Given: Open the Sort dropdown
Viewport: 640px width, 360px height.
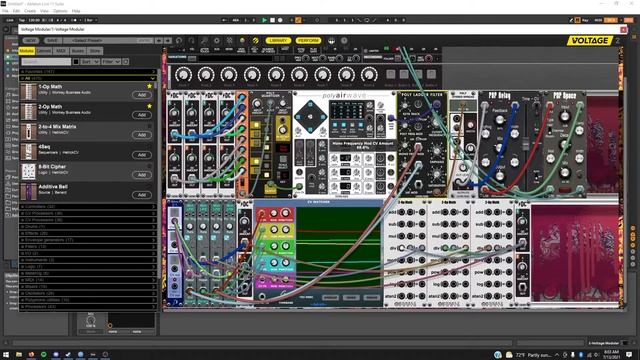Looking at the screenshot, I should [90, 62].
